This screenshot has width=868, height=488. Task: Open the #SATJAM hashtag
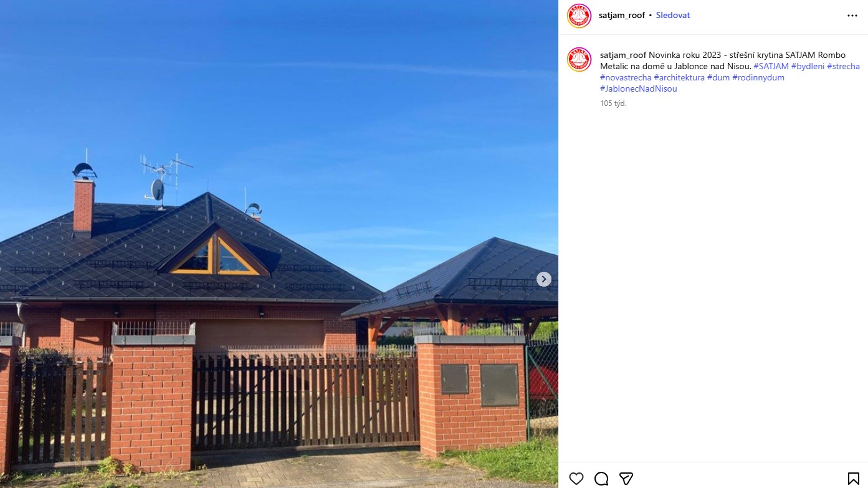point(771,66)
